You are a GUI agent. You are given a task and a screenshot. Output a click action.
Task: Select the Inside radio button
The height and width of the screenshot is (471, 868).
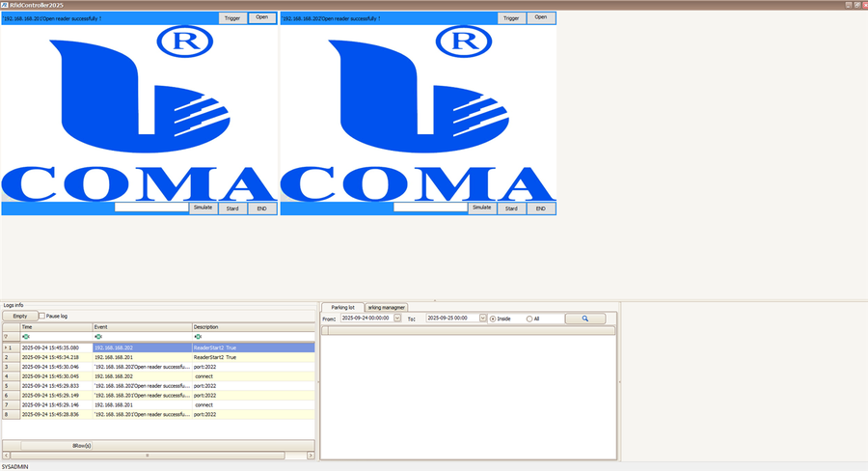[x=493, y=319]
